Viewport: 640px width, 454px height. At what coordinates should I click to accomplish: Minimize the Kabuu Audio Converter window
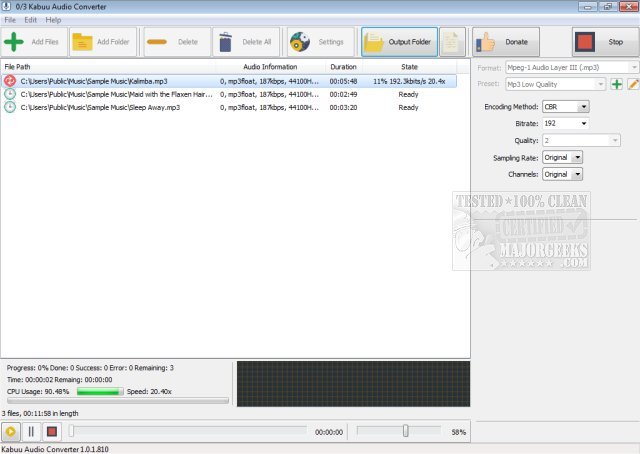[588, 6]
